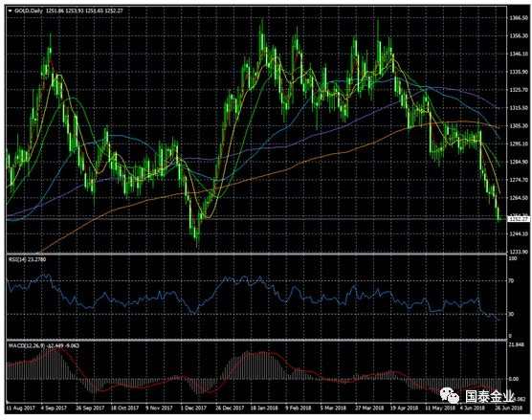
Task: Click the RSI 100 scale label
Action: click(x=512, y=258)
